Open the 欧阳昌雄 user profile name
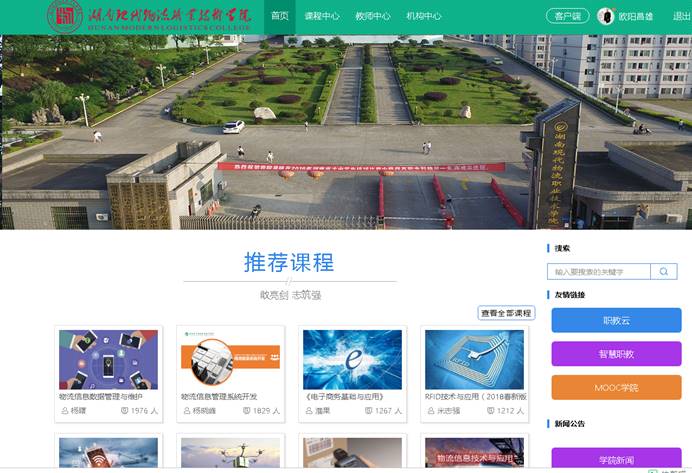 636,17
